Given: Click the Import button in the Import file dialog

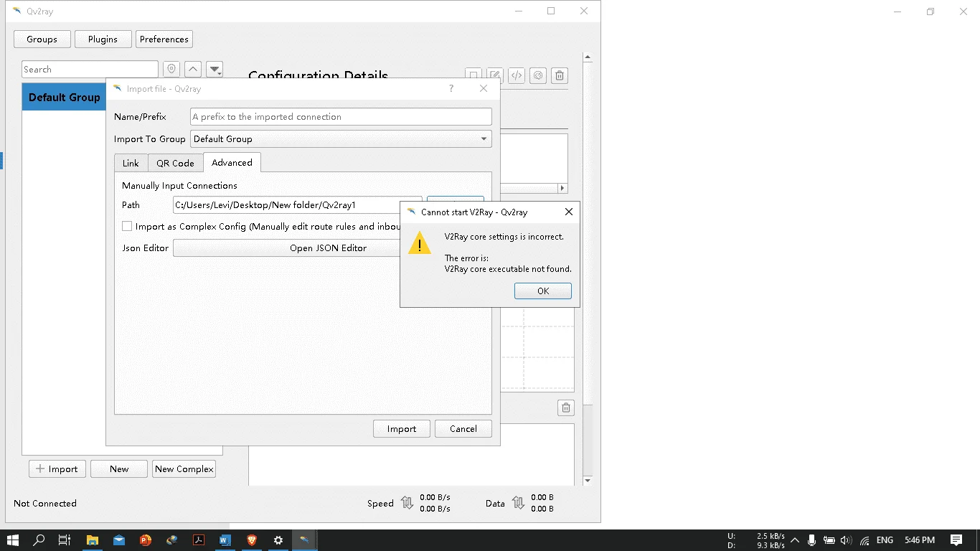Looking at the screenshot, I should coord(402,428).
